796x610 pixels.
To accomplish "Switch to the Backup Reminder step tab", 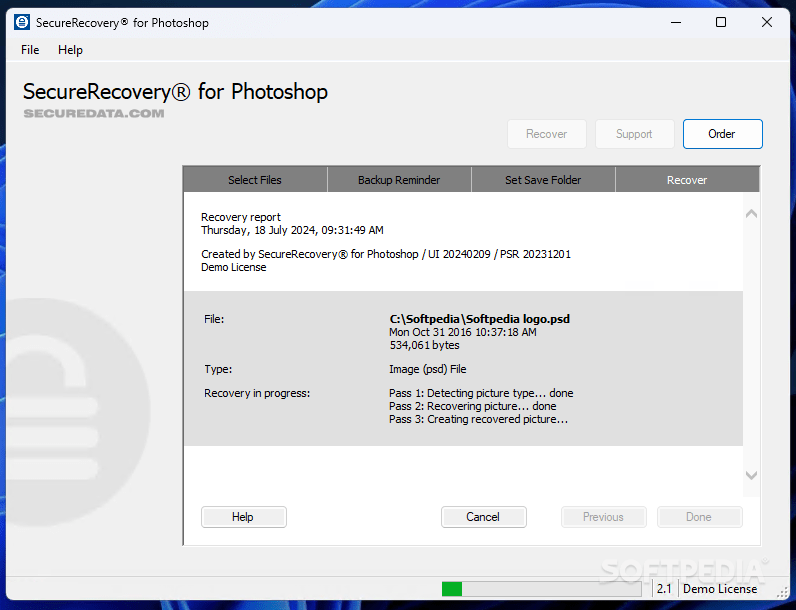I will (399, 180).
